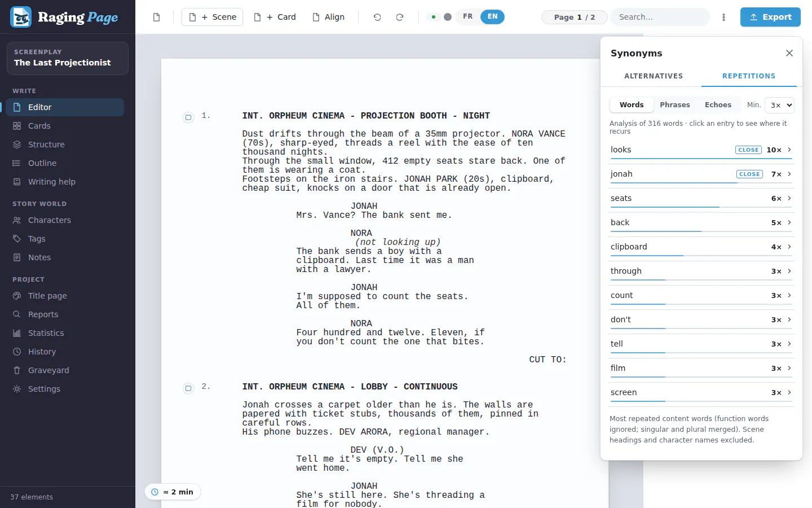The width and height of the screenshot is (812, 508).
Task: Select the Repetitions tab
Action: click(749, 76)
